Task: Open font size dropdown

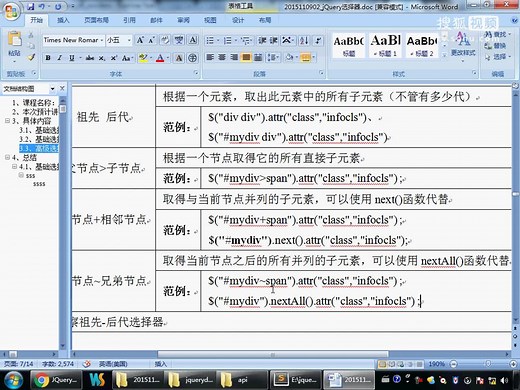Action: 129,40
